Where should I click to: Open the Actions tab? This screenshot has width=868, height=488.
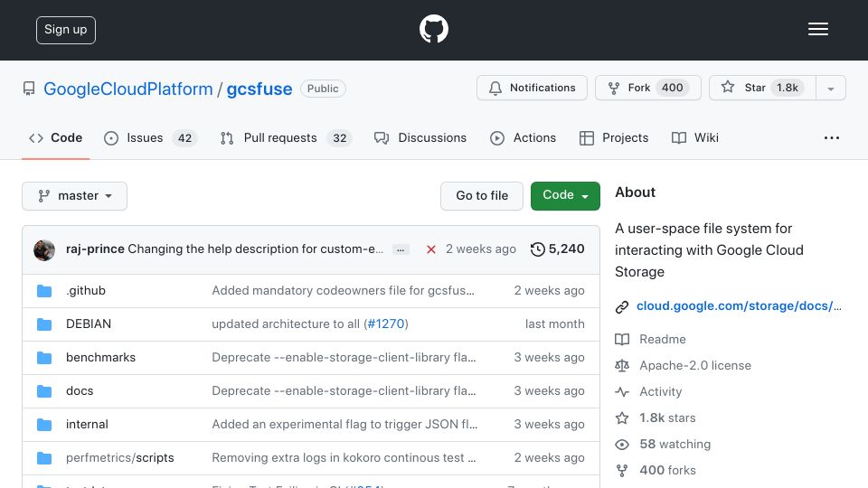click(x=524, y=137)
